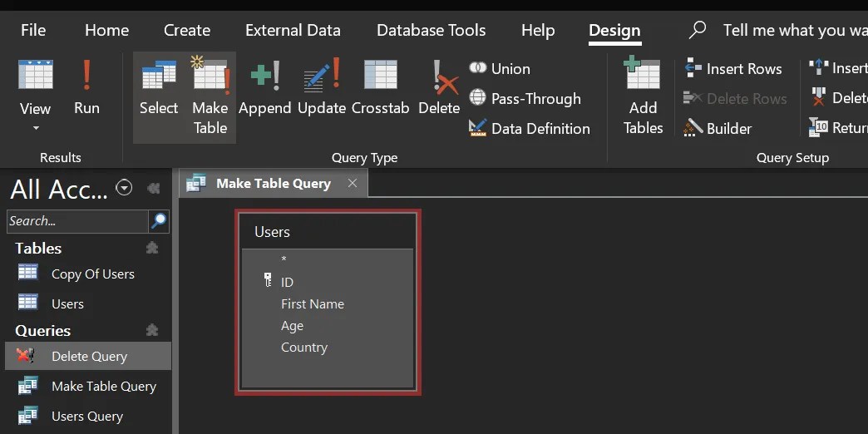Open the External Data tab
Screen dimensions: 868x434
click(x=293, y=30)
